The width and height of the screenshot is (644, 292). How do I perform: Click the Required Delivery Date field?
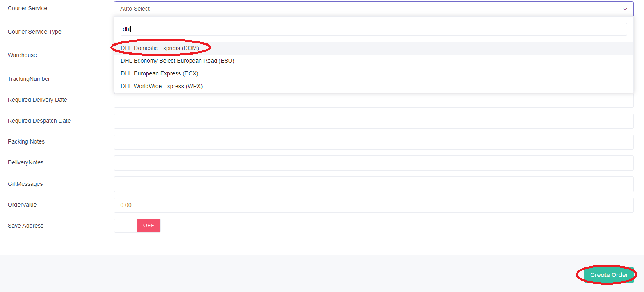click(374, 100)
